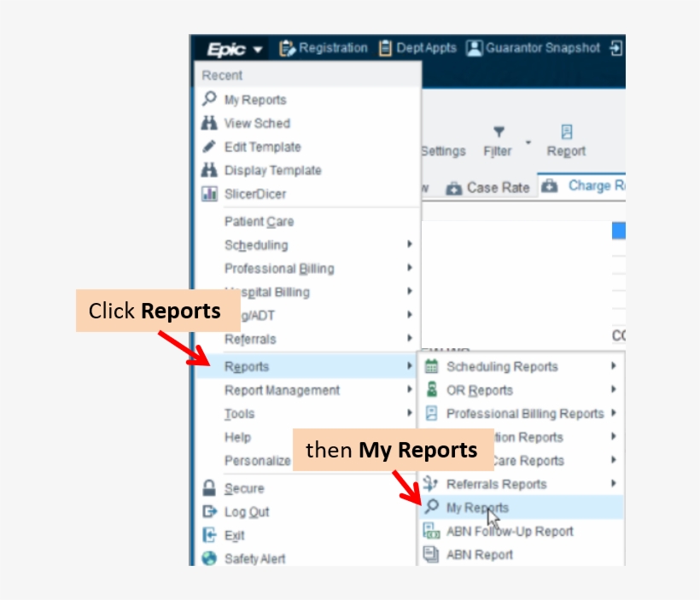Expand the Report Management submenu arrow

tap(410, 389)
